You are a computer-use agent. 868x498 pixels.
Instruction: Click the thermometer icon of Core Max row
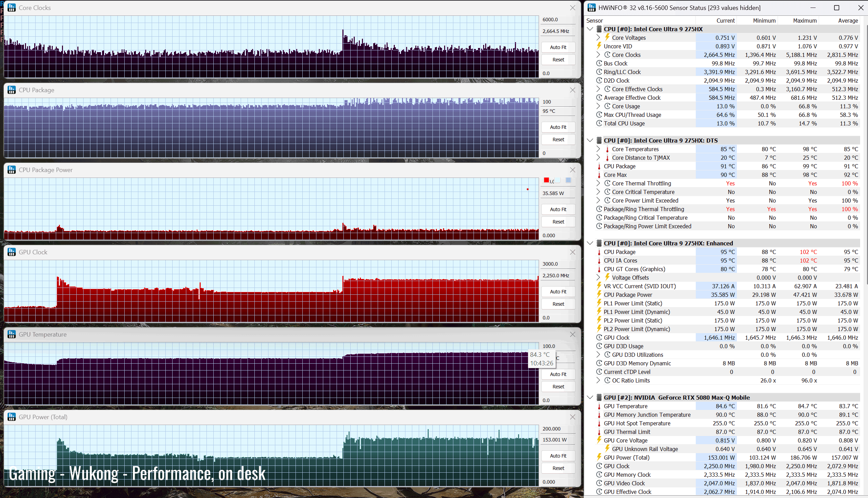(599, 175)
